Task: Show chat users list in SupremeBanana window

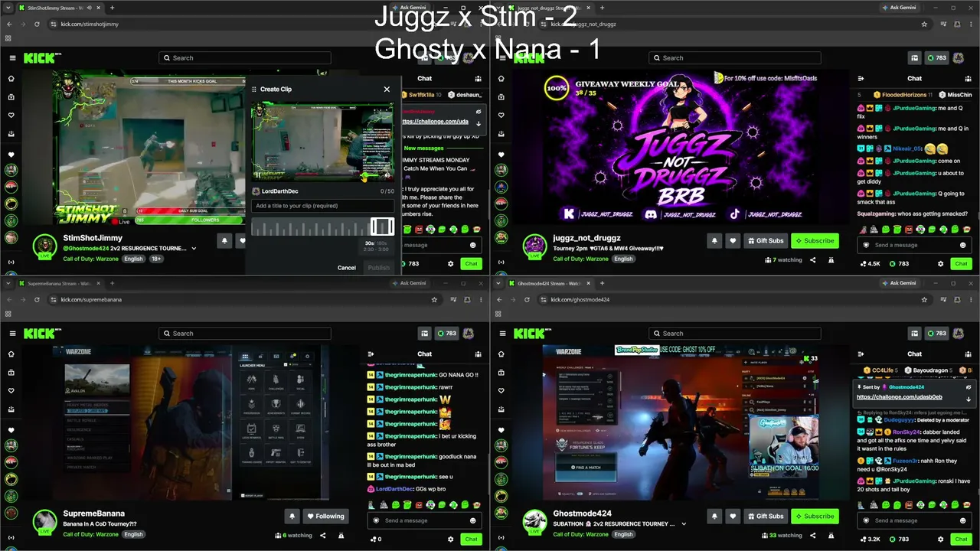Action: 479,354
